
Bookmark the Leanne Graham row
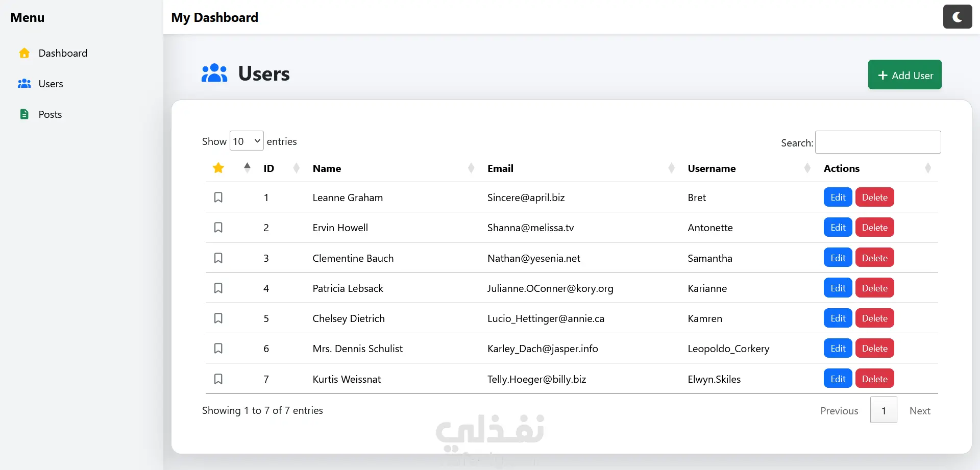218,197
